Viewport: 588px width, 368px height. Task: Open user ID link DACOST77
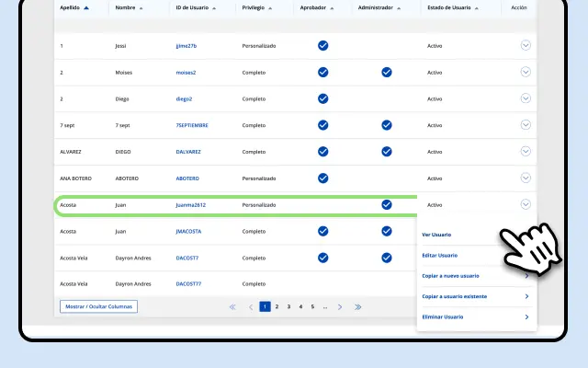coord(188,284)
